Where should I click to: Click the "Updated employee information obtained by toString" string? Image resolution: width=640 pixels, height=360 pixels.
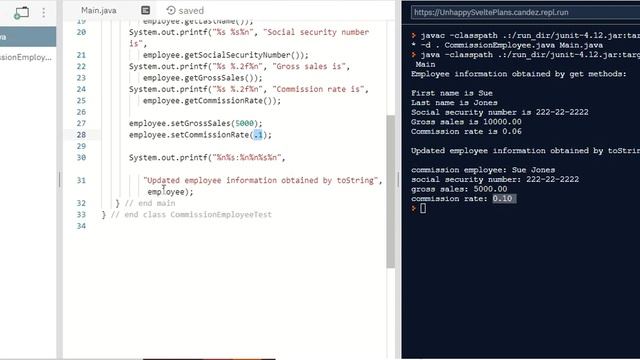pos(260,180)
